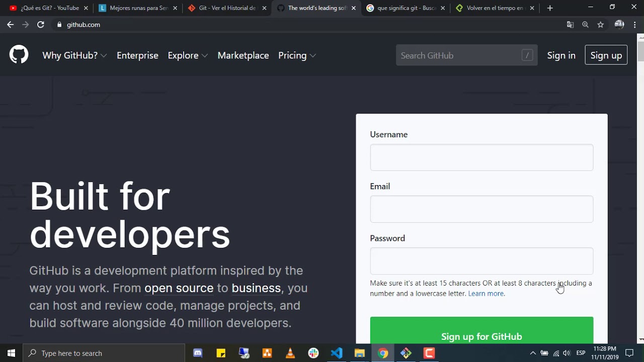Click the GitHub Octocat logo
Viewport: 644px width, 362px height.
pos(19,55)
